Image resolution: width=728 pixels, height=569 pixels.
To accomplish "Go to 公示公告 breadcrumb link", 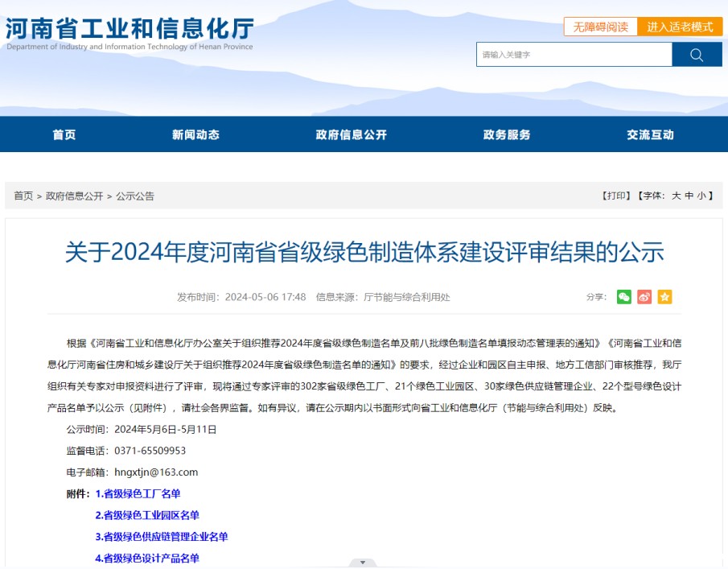I will [x=135, y=196].
